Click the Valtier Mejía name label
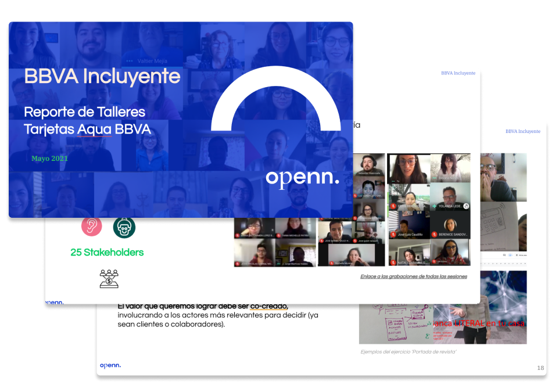Screen dimensions: 559x392 (152, 61)
